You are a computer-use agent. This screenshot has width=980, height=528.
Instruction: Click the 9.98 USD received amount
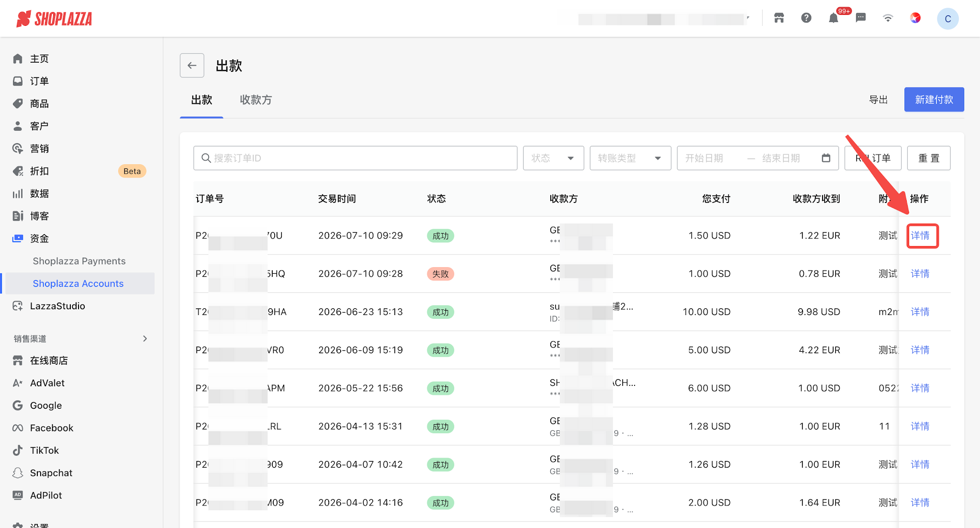tap(819, 312)
